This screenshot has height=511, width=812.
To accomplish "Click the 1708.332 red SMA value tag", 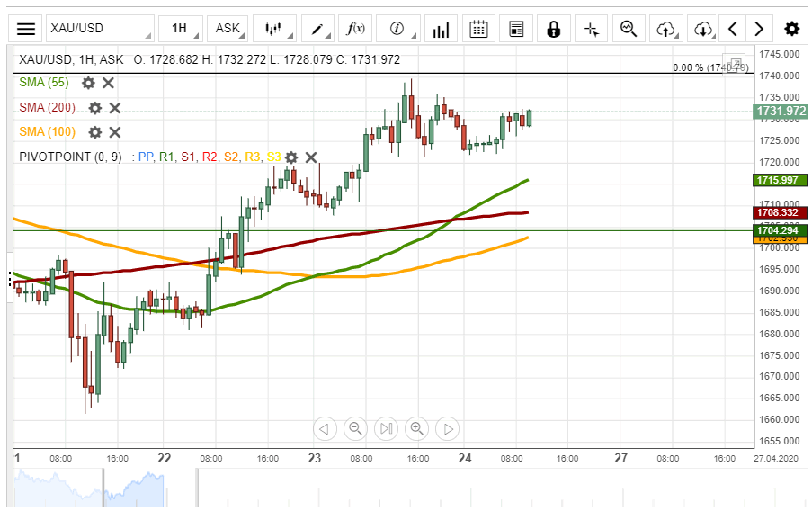I will (780, 212).
